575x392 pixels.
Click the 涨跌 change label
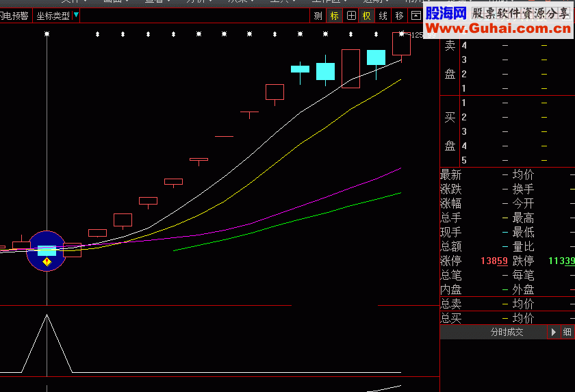pos(450,189)
